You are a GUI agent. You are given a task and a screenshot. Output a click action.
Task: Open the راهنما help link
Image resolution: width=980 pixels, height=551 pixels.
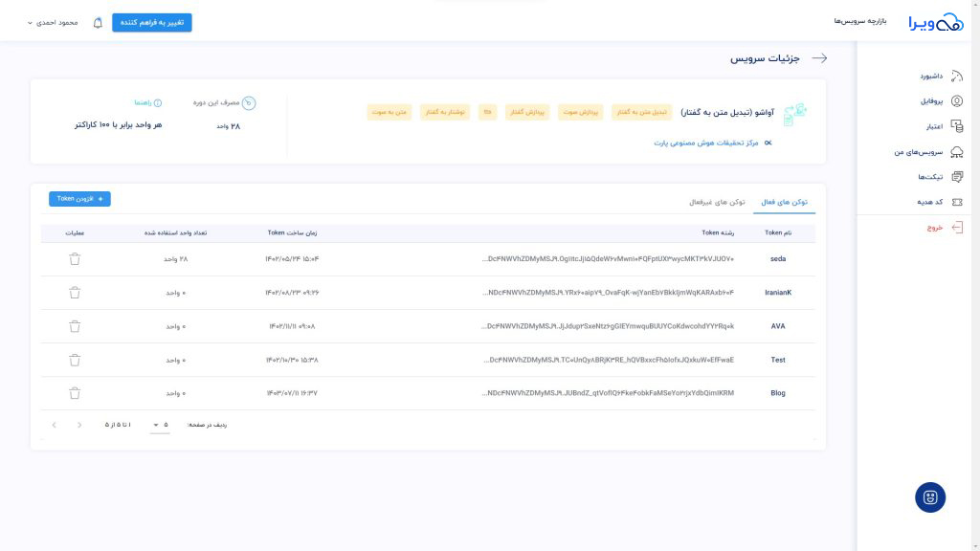[148, 102]
